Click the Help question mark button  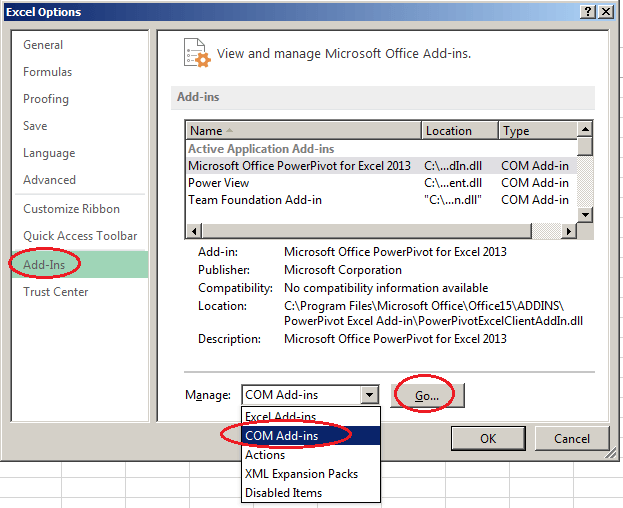coord(586,11)
